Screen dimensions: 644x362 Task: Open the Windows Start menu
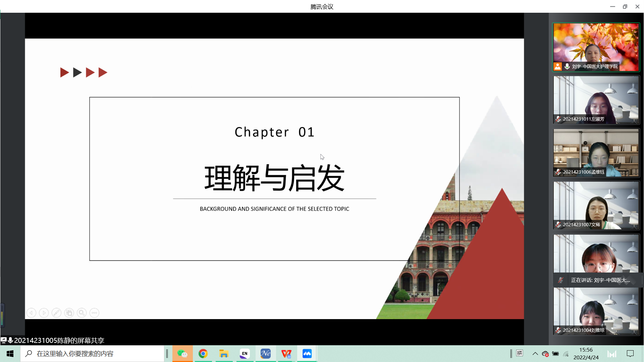coord(10,354)
